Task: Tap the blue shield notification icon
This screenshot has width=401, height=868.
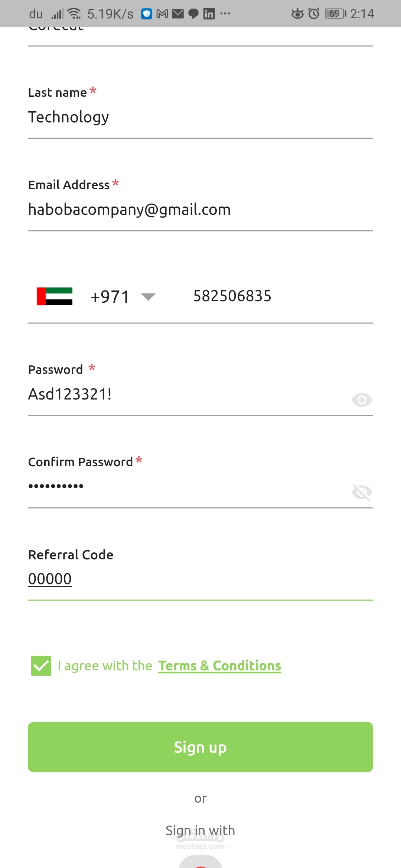Action: click(x=147, y=14)
